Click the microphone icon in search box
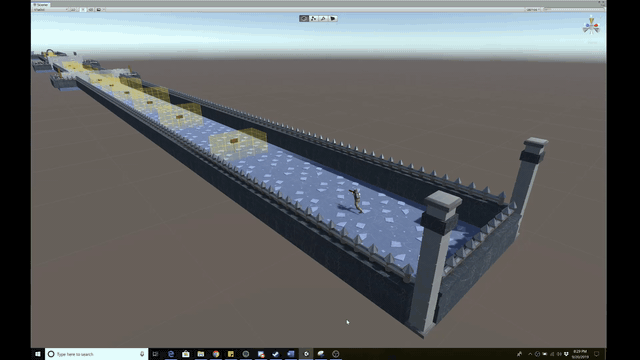 coord(142,354)
